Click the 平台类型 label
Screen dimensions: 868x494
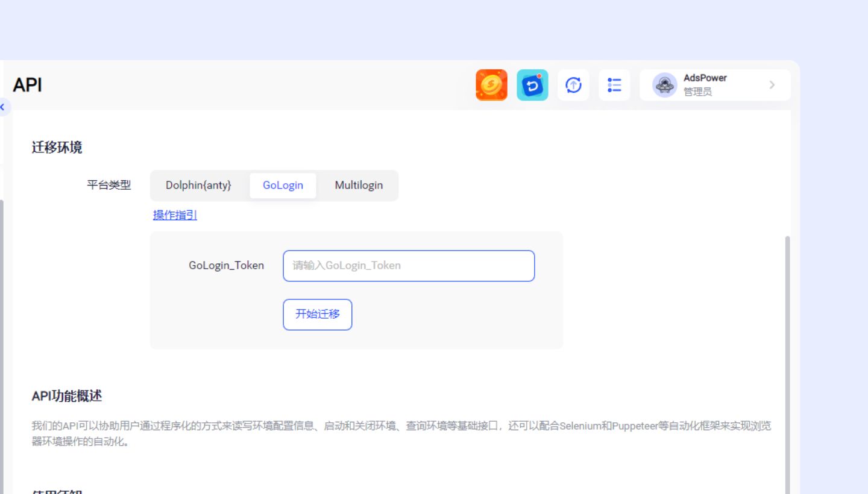[109, 185]
